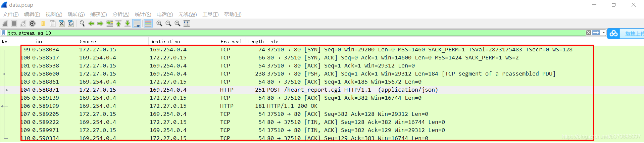
Task: Click the open capture file folder icon
Action: click(43, 23)
